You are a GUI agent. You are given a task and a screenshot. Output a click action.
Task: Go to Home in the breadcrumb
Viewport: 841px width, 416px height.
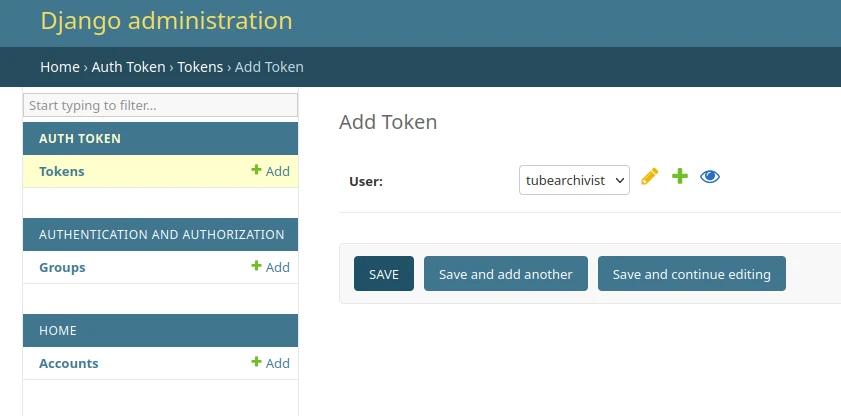[59, 67]
